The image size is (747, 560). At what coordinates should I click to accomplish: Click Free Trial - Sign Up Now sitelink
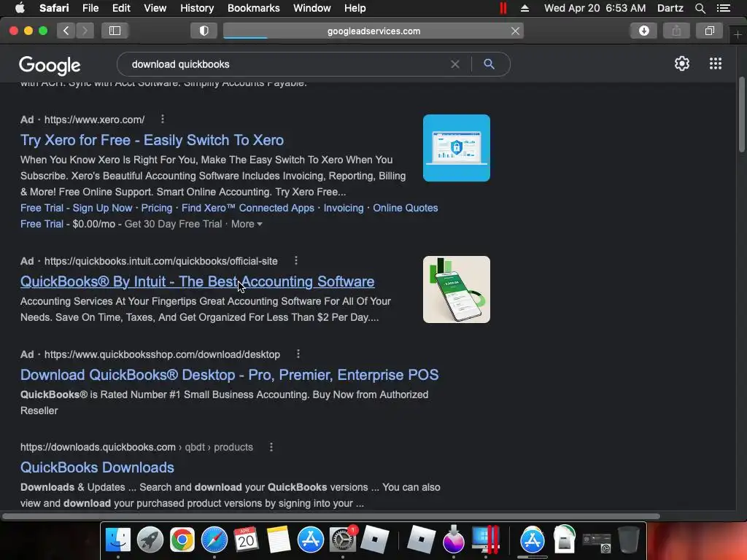tap(76, 208)
